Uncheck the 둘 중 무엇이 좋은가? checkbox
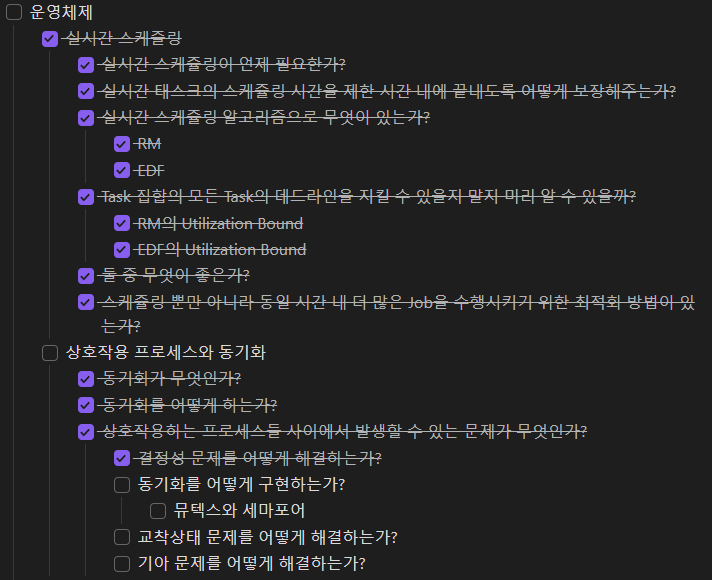 click(86, 276)
